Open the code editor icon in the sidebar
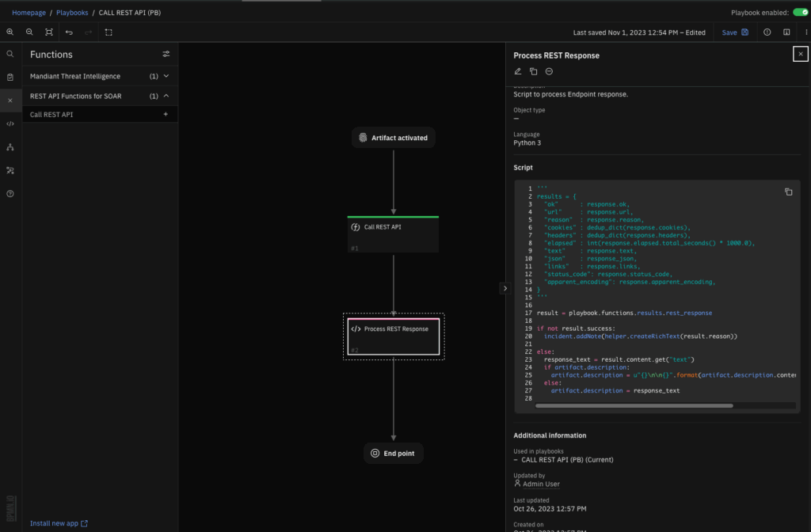811x532 pixels. pos(10,123)
